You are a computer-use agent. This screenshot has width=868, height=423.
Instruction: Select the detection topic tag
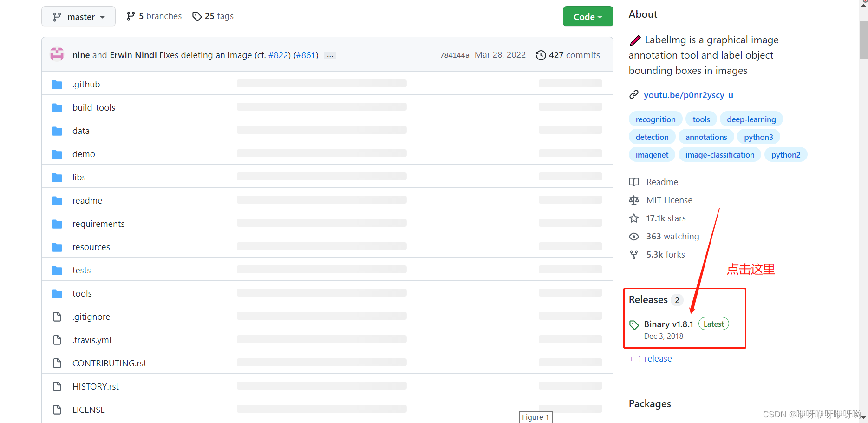pyautogui.click(x=652, y=137)
